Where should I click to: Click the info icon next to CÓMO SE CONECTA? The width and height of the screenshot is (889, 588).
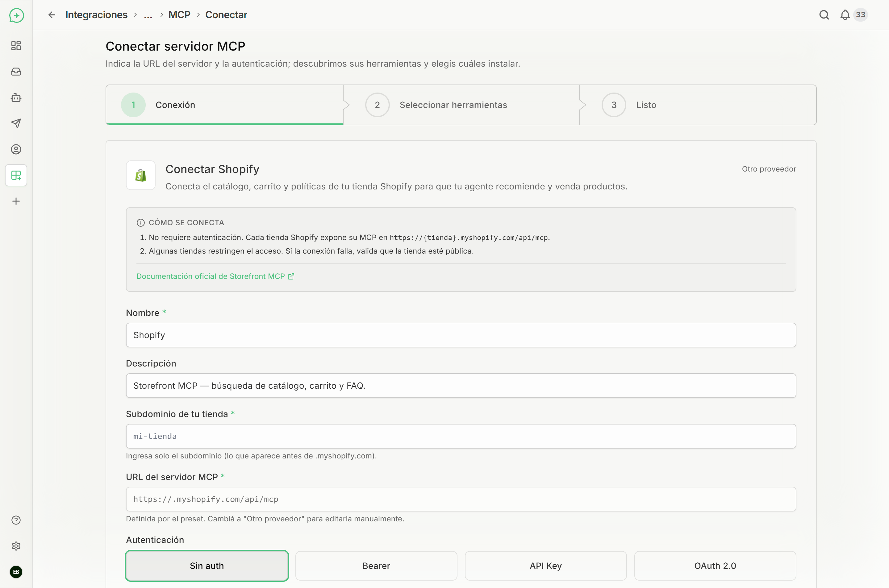coord(141,223)
